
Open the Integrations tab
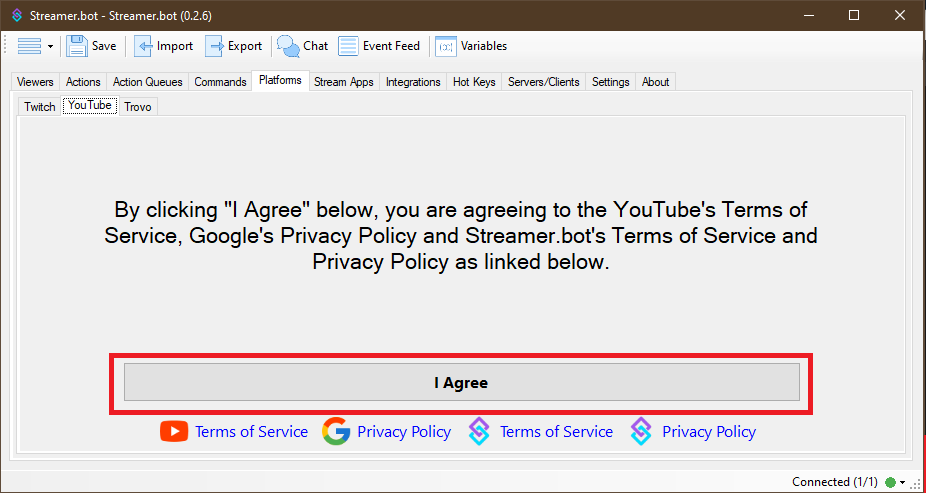(x=413, y=82)
